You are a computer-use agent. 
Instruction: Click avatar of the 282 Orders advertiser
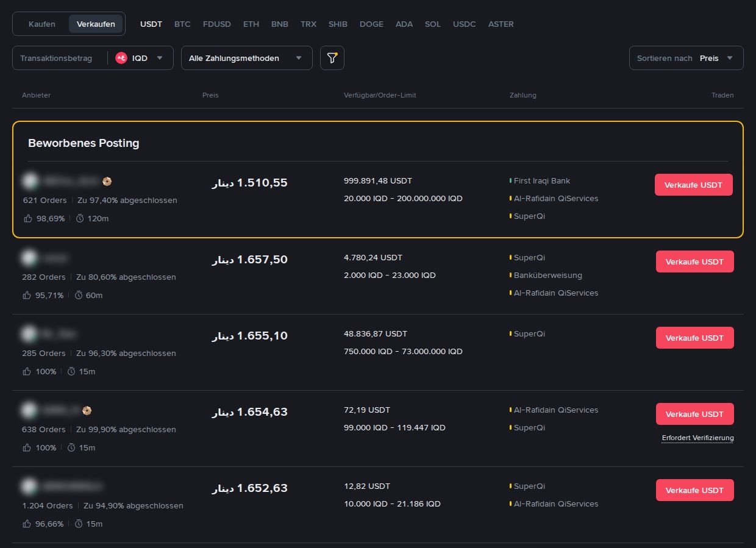[x=29, y=257]
